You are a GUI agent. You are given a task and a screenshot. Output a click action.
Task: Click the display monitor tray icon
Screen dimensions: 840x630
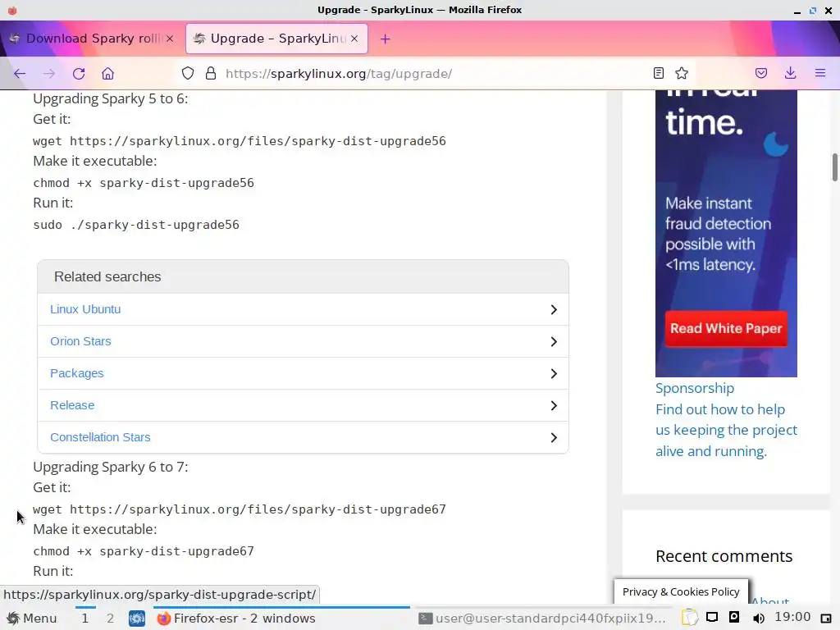click(x=711, y=618)
